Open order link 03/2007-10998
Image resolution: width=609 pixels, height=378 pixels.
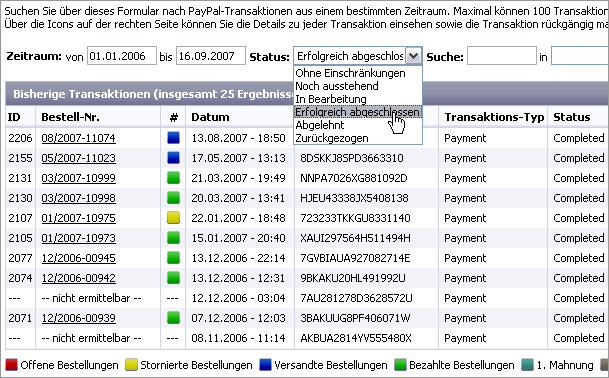pyautogui.click(x=78, y=198)
